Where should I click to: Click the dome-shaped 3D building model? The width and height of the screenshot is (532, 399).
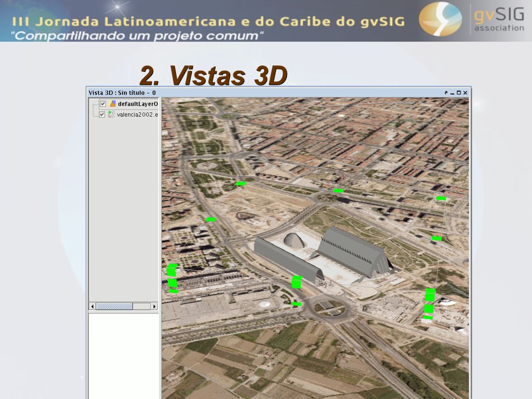(x=294, y=240)
